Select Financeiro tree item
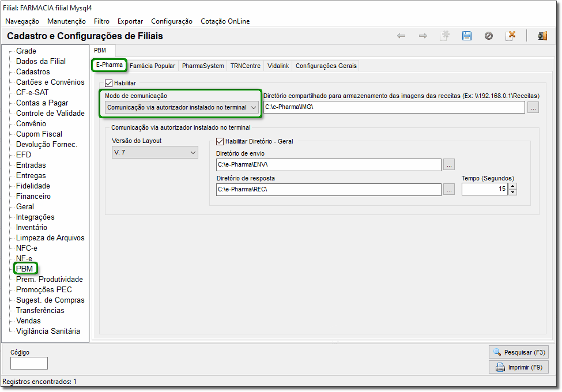This screenshot has height=392, width=562. point(33,197)
